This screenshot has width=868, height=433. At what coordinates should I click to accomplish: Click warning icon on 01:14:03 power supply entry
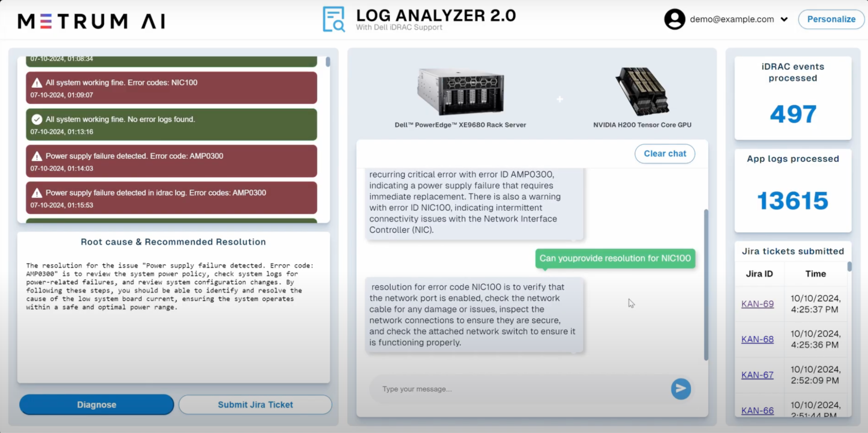click(37, 156)
